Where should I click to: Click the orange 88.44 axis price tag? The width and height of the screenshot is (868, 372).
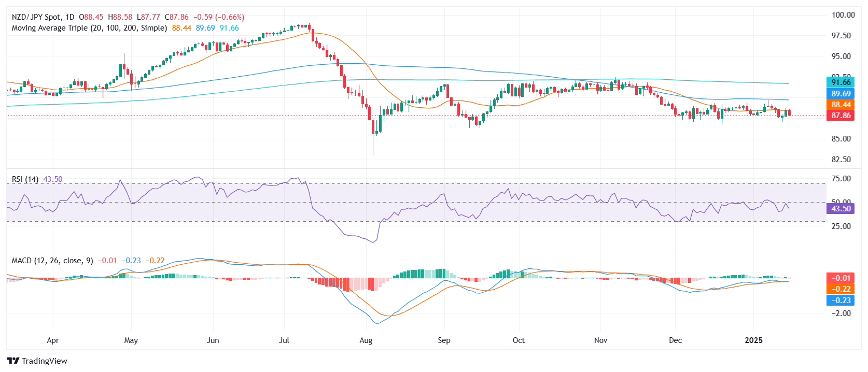pos(840,105)
